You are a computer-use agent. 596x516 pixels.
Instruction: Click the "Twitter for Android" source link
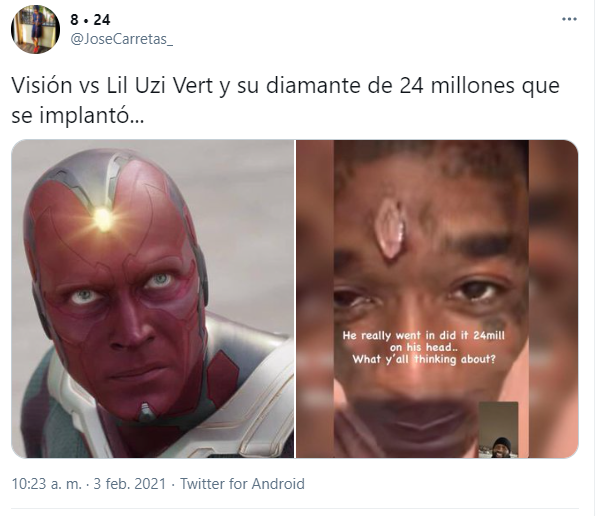click(x=242, y=484)
